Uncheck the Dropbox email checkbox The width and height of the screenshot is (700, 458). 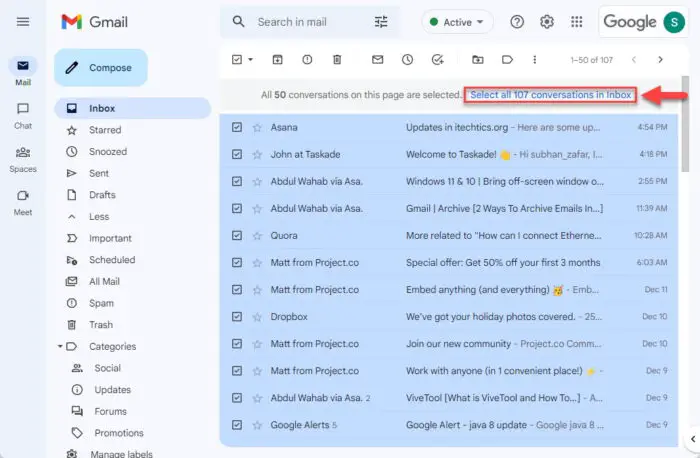(x=237, y=317)
